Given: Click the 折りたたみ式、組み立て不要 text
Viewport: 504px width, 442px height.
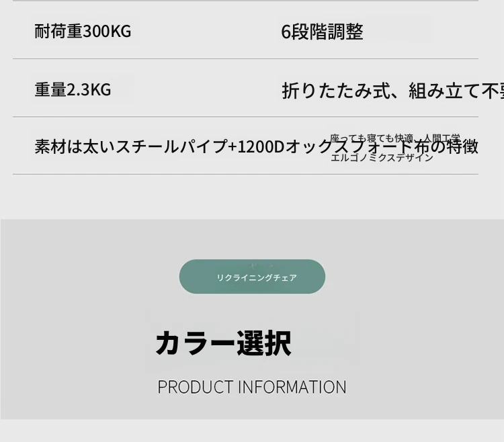Looking at the screenshot, I should 393,91.
